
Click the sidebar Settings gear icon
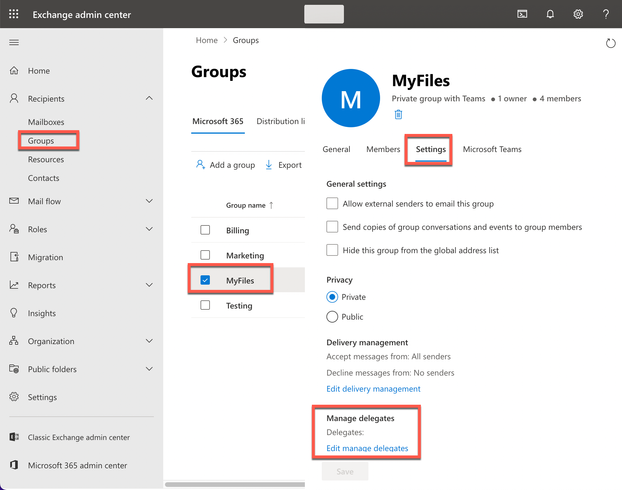click(x=14, y=397)
